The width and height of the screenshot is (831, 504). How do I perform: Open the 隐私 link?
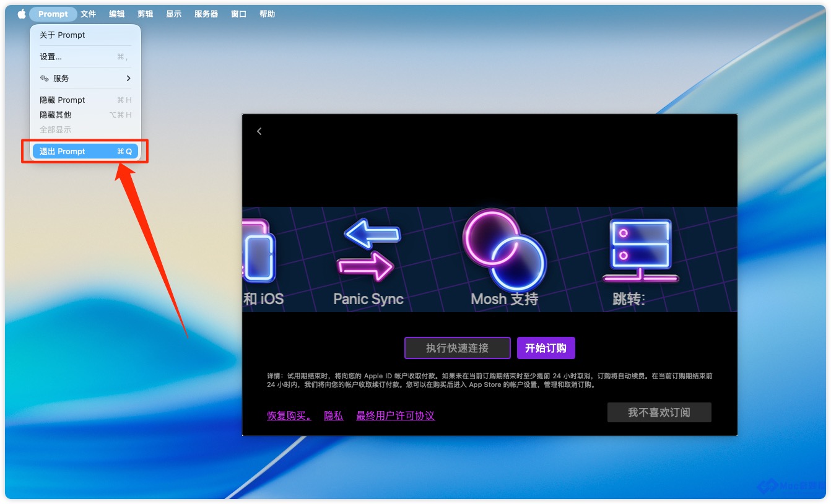(334, 415)
